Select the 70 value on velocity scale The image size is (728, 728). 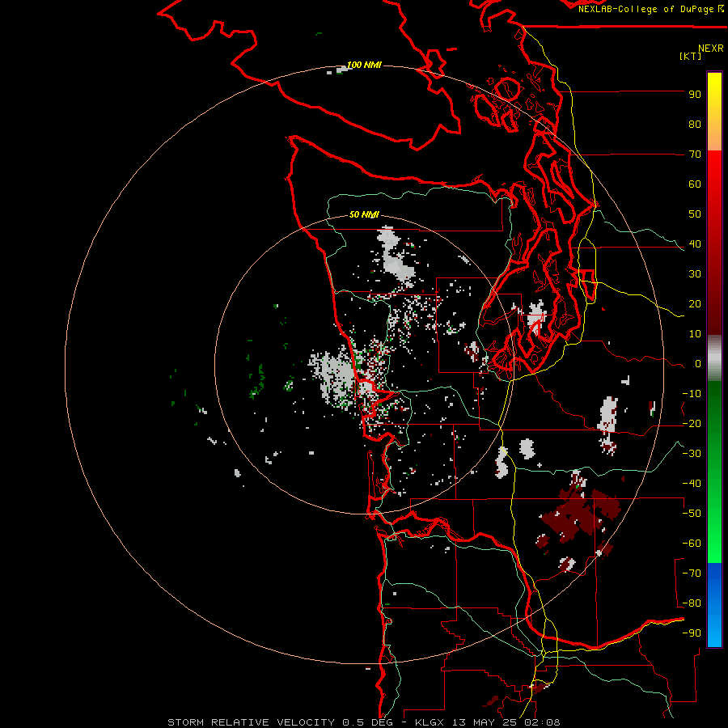point(695,154)
